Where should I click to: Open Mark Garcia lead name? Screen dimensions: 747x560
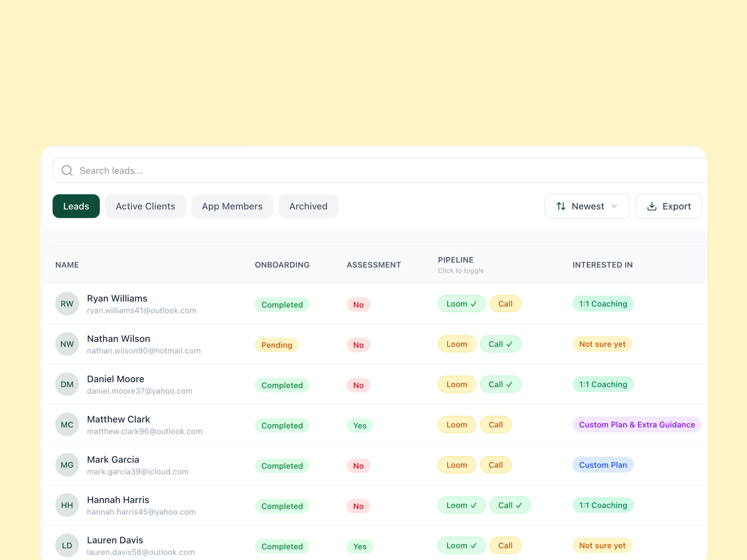[113, 460]
